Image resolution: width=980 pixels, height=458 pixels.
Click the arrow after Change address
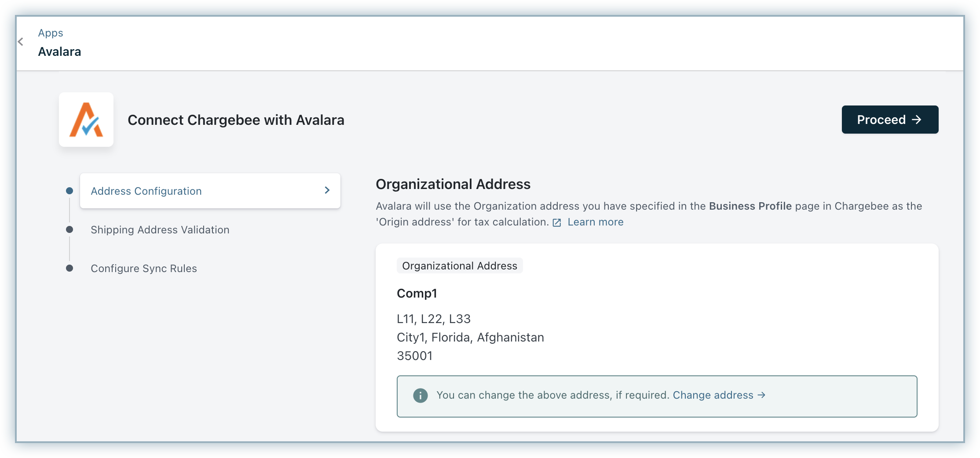761,395
